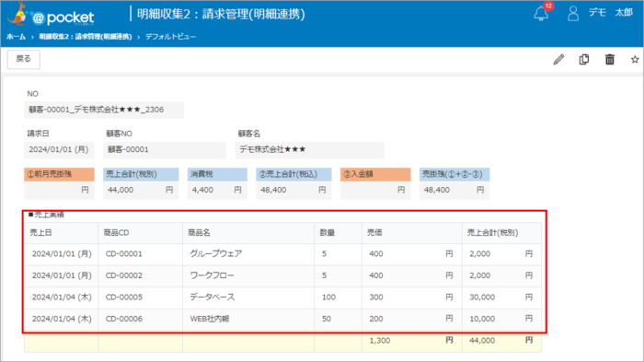Click the 顧客NO field 顧客-00001
The image size is (644, 362).
point(165,150)
